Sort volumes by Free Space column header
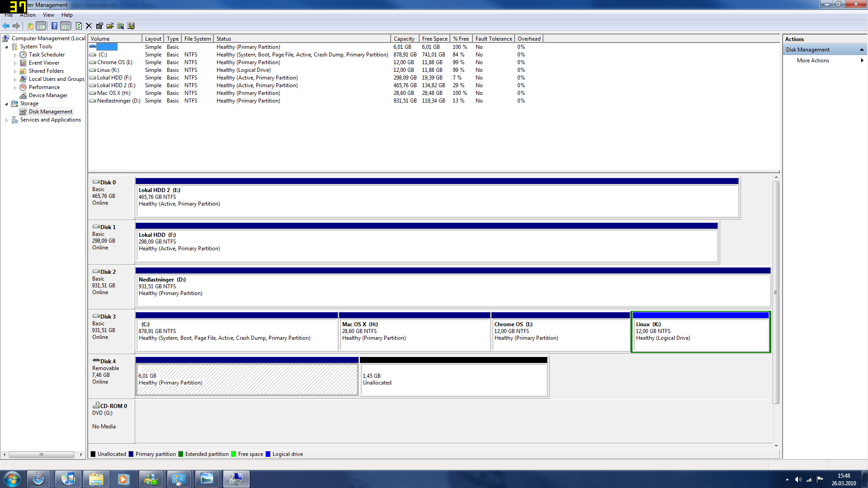Viewport: 868px width, 488px height. 434,39
